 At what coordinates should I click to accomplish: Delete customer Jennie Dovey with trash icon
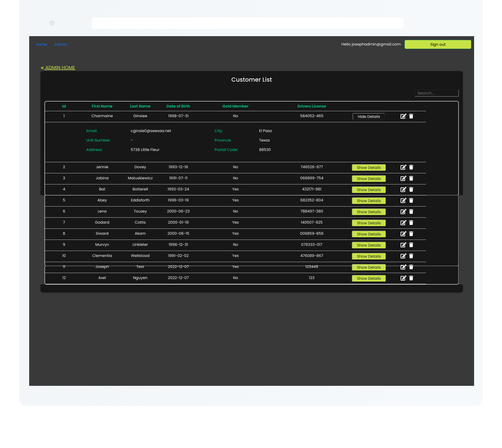point(411,167)
